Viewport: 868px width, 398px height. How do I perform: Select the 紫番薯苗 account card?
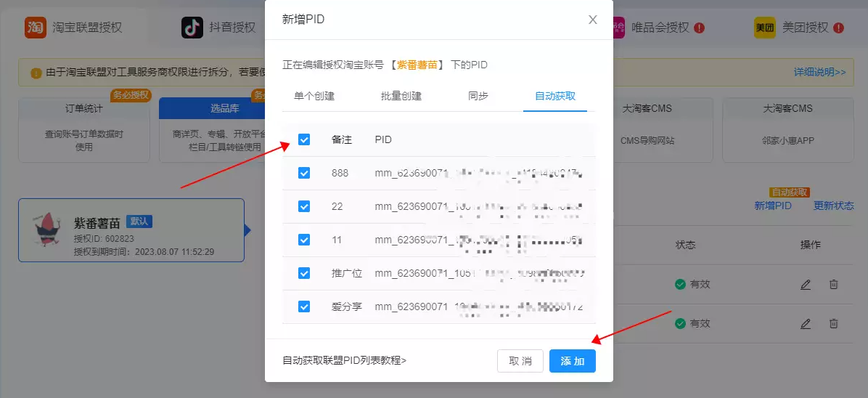pos(131,230)
